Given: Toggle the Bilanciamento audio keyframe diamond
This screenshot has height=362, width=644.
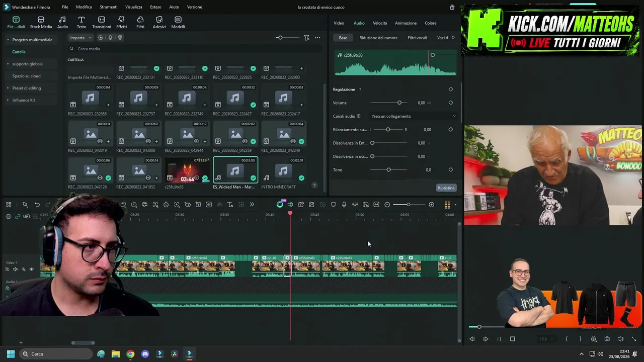Looking at the screenshot, I should point(451,130).
